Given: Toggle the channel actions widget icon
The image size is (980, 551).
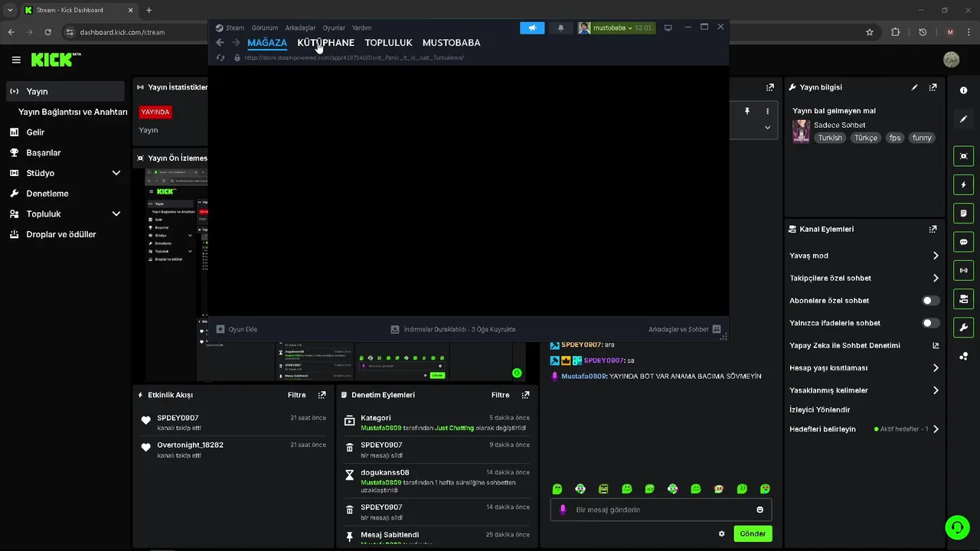Looking at the screenshot, I should (x=963, y=298).
